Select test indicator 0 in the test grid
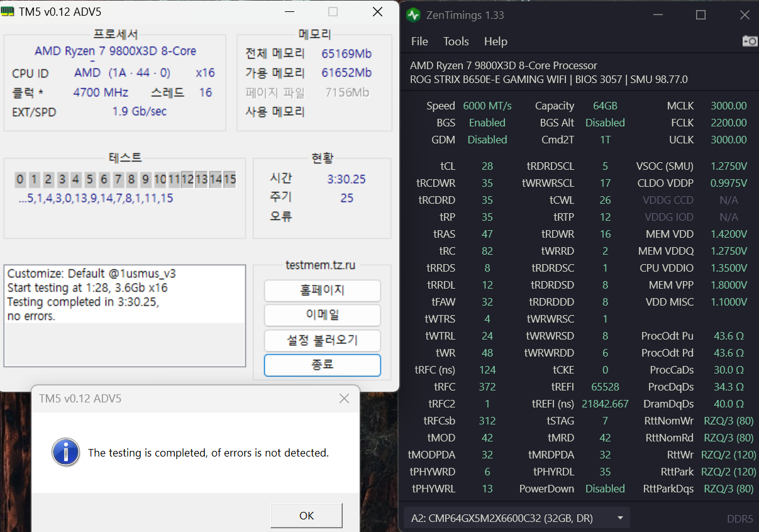 (19, 179)
